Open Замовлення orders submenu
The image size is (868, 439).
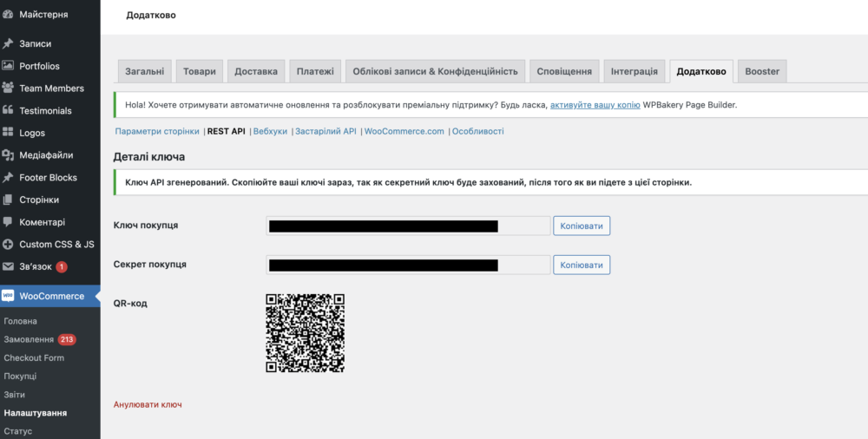point(29,339)
